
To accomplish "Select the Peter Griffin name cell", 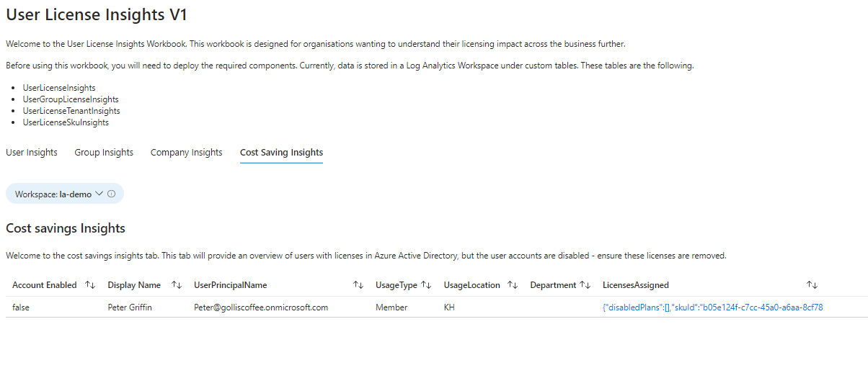I will [x=130, y=307].
